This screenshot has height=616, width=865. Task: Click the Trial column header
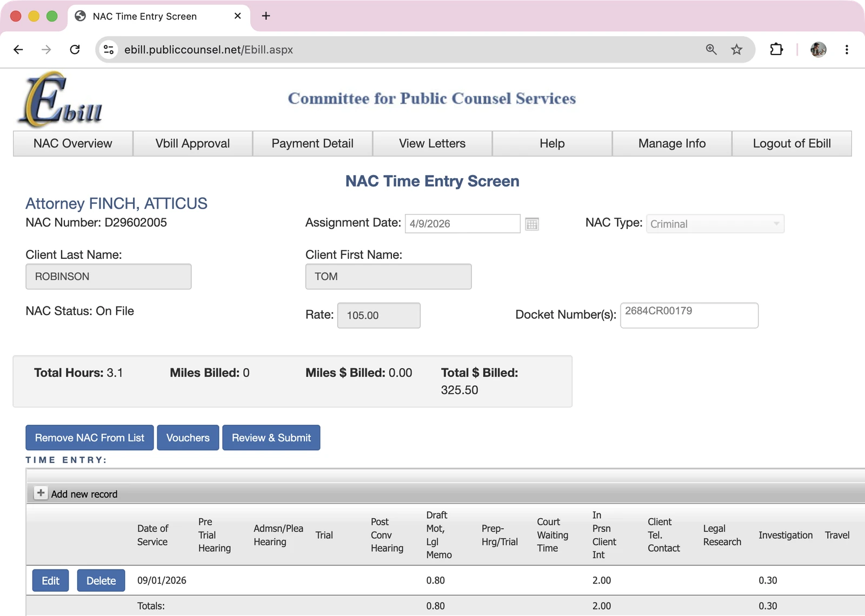tap(324, 535)
